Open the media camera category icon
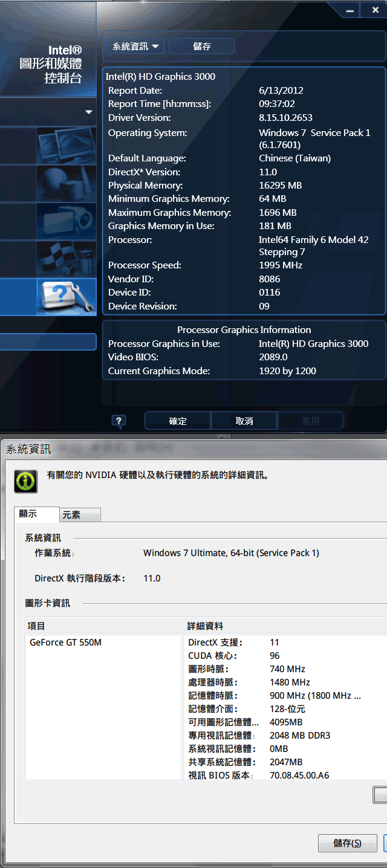The height and width of the screenshot is (868, 387). click(66, 221)
